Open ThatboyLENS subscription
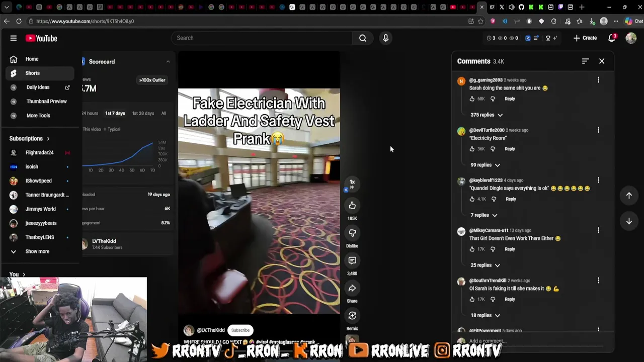This screenshot has height=362, width=644. click(x=41, y=237)
